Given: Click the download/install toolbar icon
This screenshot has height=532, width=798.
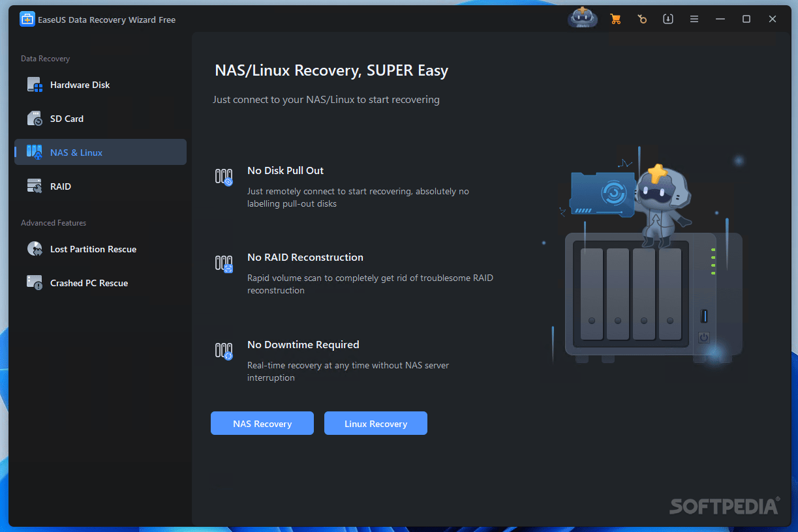Looking at the screenshot, I should [x=668, y=19].
